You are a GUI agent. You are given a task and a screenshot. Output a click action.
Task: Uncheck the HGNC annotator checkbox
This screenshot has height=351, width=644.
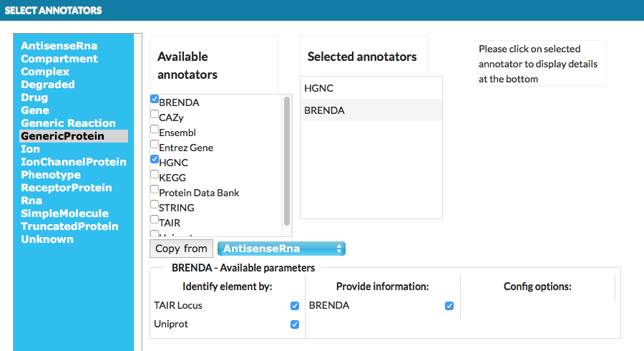(x=155, y=160)
